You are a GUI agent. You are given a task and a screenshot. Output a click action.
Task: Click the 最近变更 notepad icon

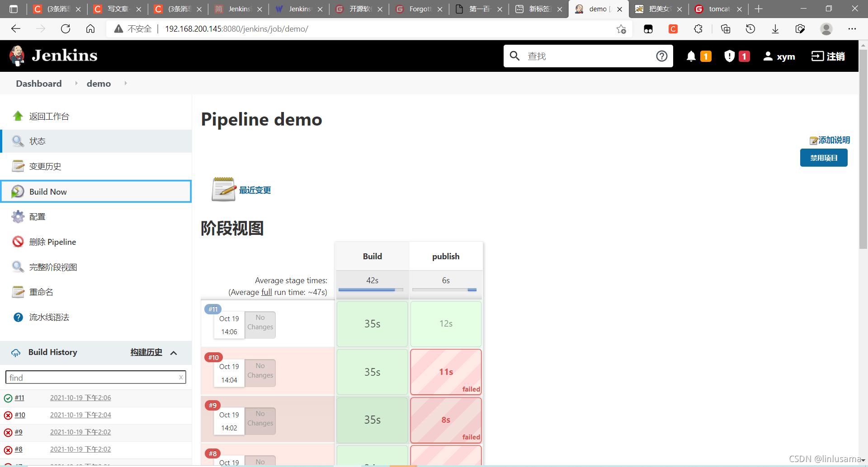pos(223,189)
